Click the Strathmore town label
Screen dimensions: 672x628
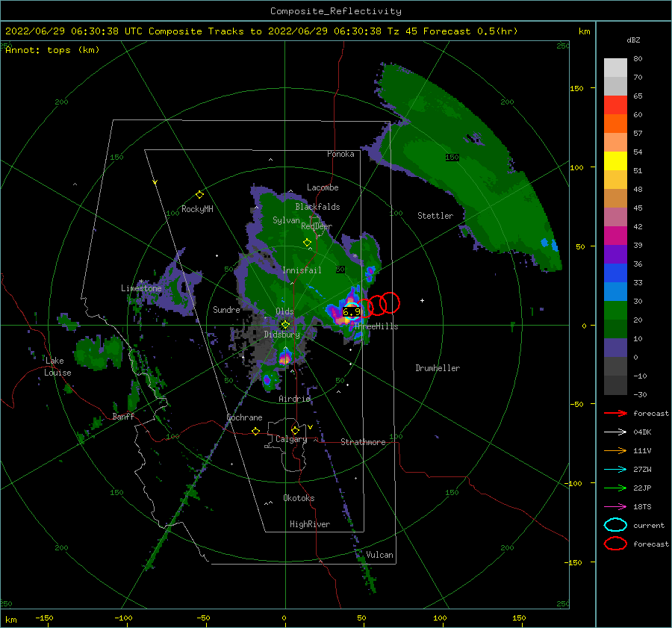(x=363, y=442)
